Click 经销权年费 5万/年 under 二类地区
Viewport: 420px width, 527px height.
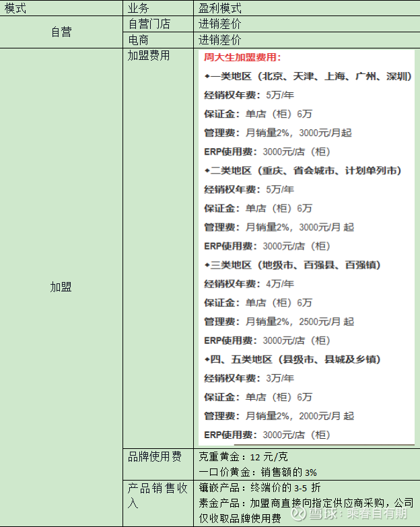point(249,190)
